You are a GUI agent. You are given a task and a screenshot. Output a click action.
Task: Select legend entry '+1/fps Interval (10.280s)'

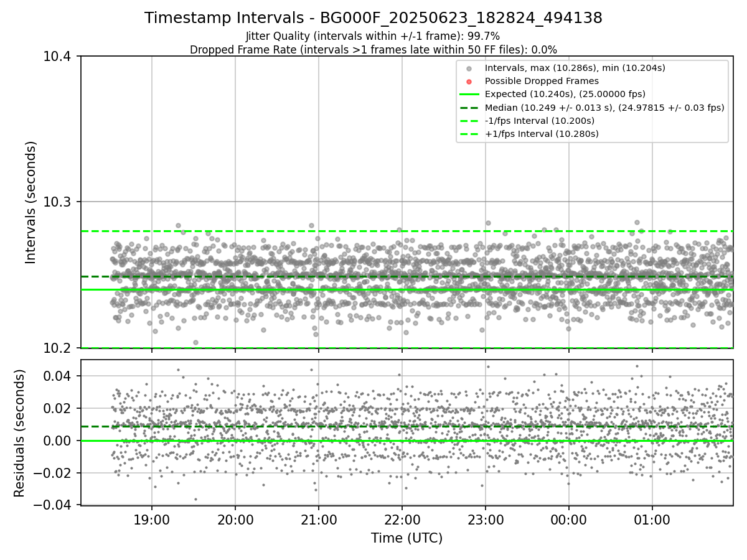pos(542,133)
